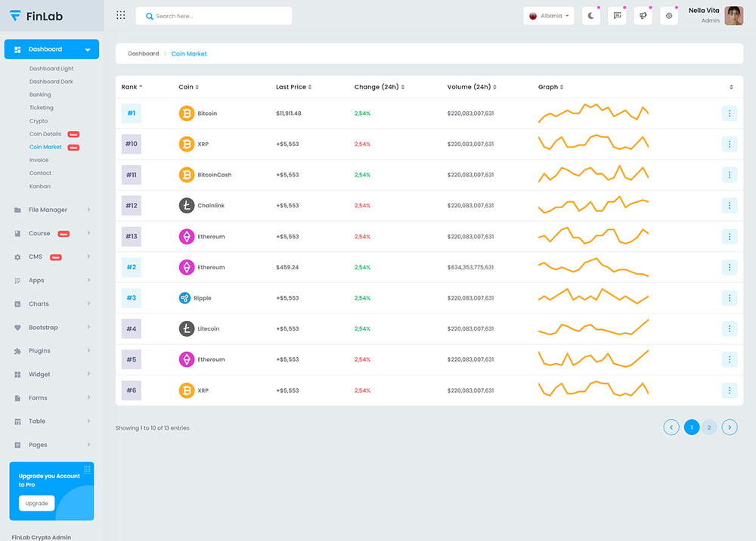Open the chat messages icon

click(617, 16)
